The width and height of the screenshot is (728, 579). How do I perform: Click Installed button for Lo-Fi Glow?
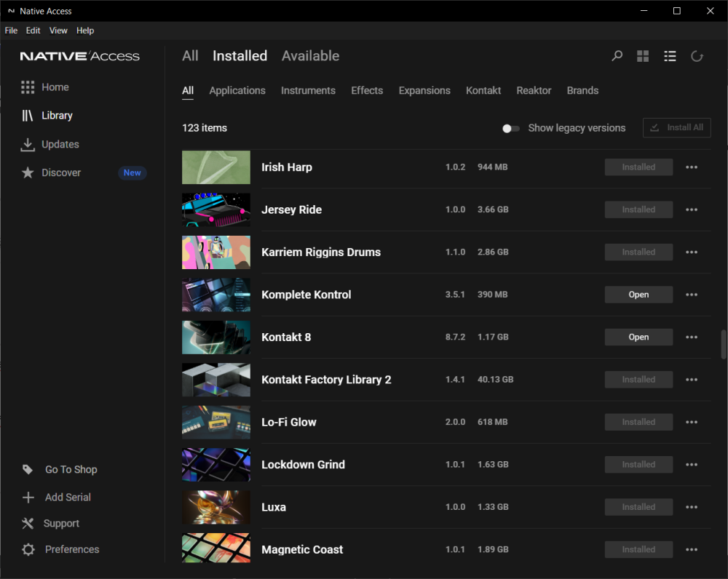click(x=638, y=422)
